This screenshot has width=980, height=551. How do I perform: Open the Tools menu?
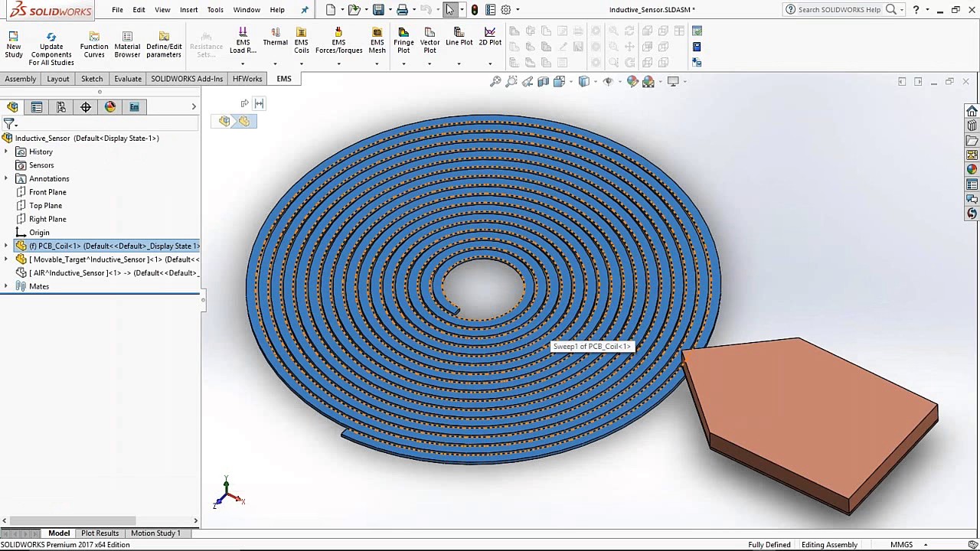[215, 10]
